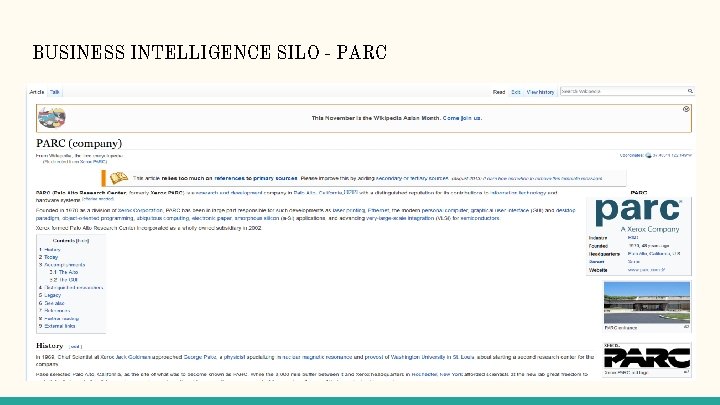Open the 'object-oriented programming' link
This screenshot has height=405, width=720.
coord(98,219)
